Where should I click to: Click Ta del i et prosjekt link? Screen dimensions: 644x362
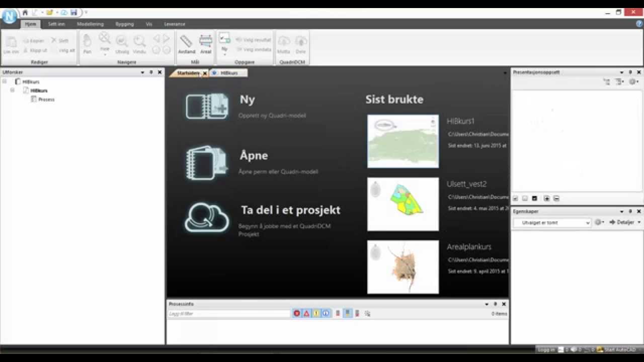pos(291,210)
